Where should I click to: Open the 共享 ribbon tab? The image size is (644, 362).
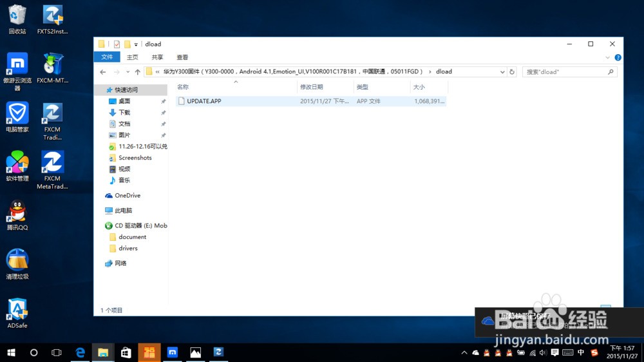coord(157,57)
